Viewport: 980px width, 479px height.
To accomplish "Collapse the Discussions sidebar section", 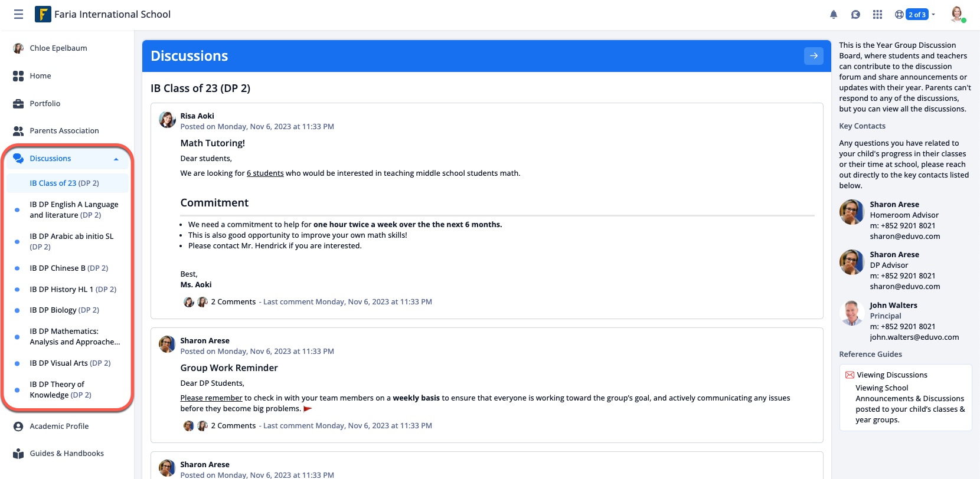I will [x=116, y=159].
